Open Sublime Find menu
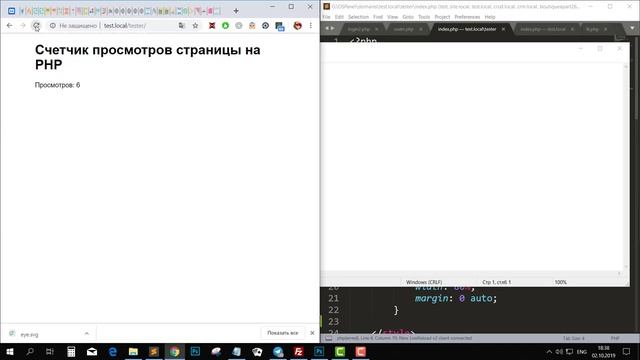The height and width of the screenshot is (360, 640). coord(378,17)
